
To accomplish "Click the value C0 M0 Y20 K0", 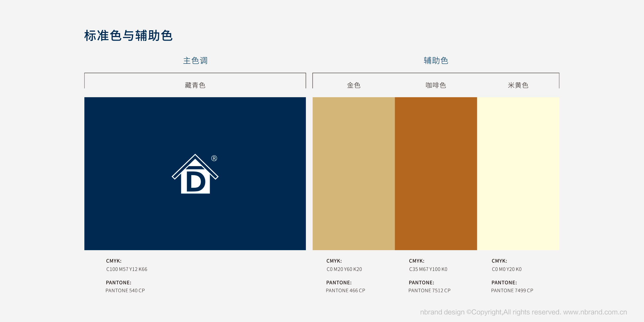I will click(507, 269).
